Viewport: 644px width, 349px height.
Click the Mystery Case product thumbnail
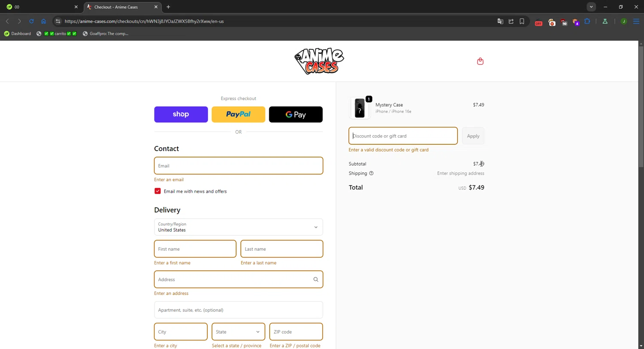(360, 108)
